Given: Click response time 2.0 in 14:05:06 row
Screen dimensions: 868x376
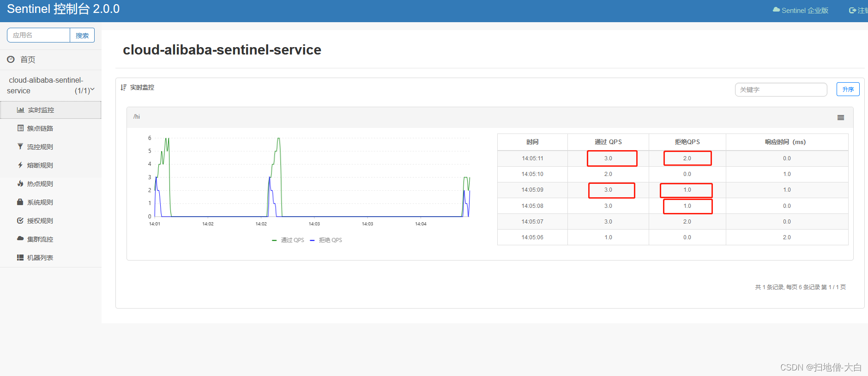Looking at the screenshot, I should pos(787,237).
